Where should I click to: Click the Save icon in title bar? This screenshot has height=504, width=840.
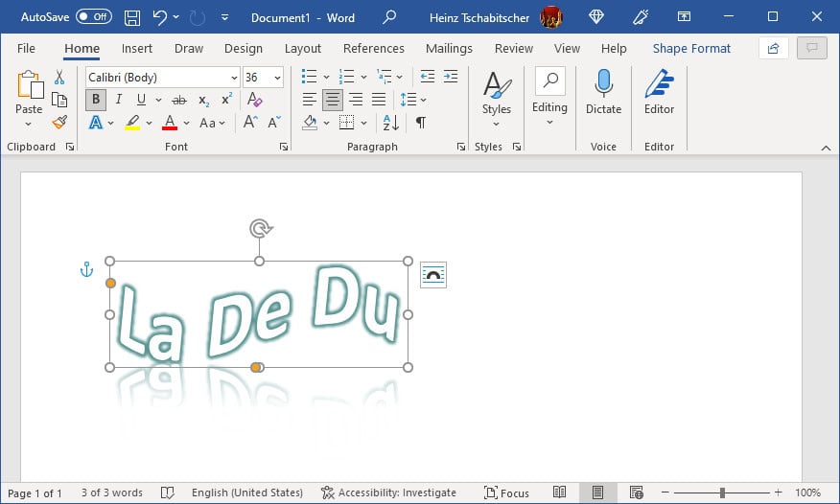point(131,17)
